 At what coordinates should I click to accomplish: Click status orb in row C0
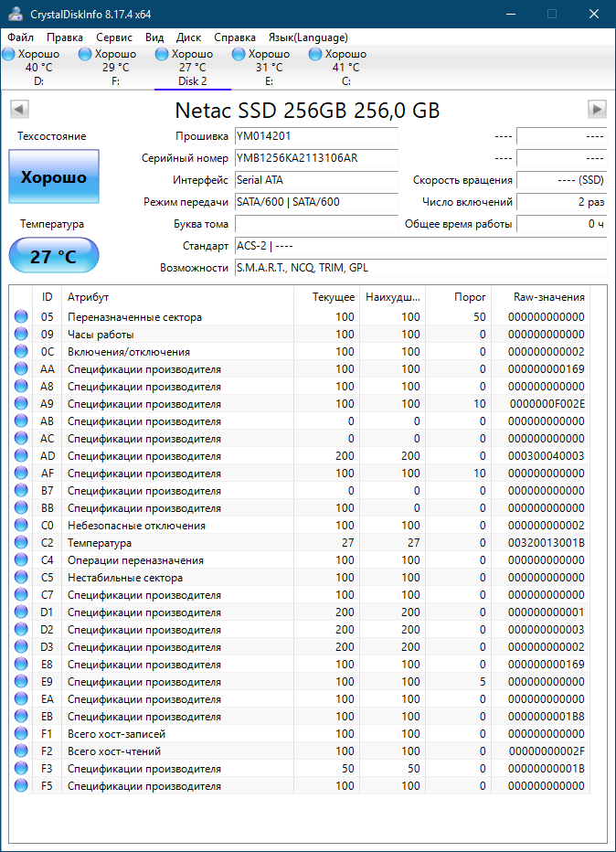(x=21, y=525)
